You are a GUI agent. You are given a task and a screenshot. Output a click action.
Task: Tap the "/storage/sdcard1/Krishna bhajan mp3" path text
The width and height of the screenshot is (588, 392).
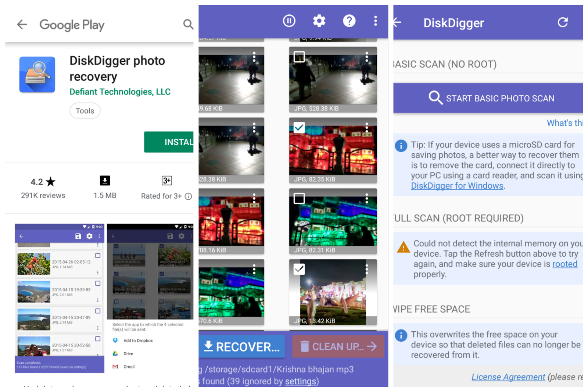click(x=279, y=369)
